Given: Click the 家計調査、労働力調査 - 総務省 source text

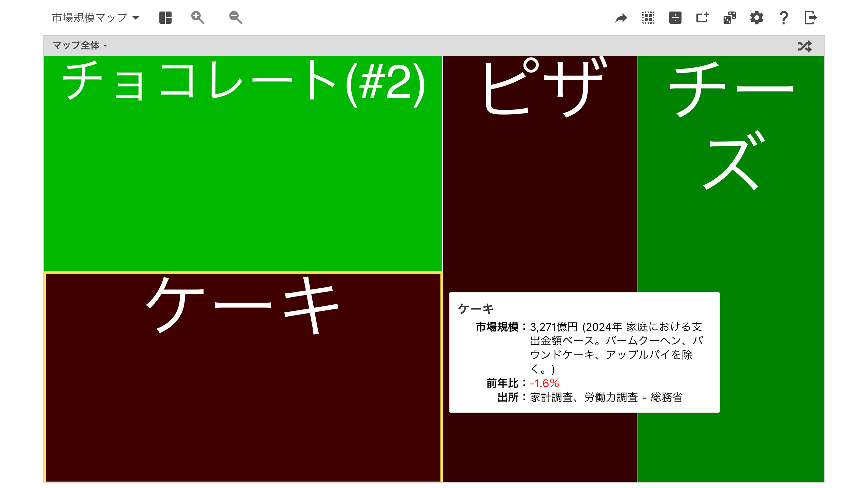Looking at the screenshot, I should [x=606, y=397].
